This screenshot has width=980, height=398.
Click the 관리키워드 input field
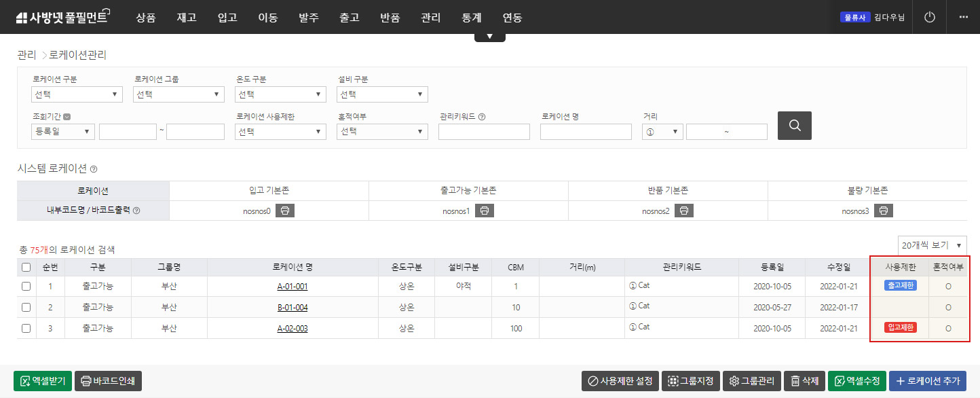pos(484,132)
